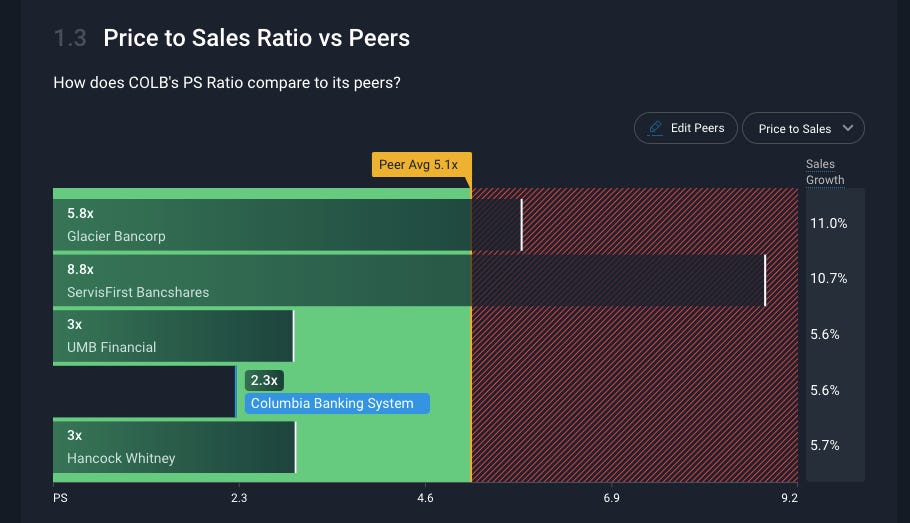Select the 10.7% sales growth value
The image size is (910, 523).
point(829,279)
